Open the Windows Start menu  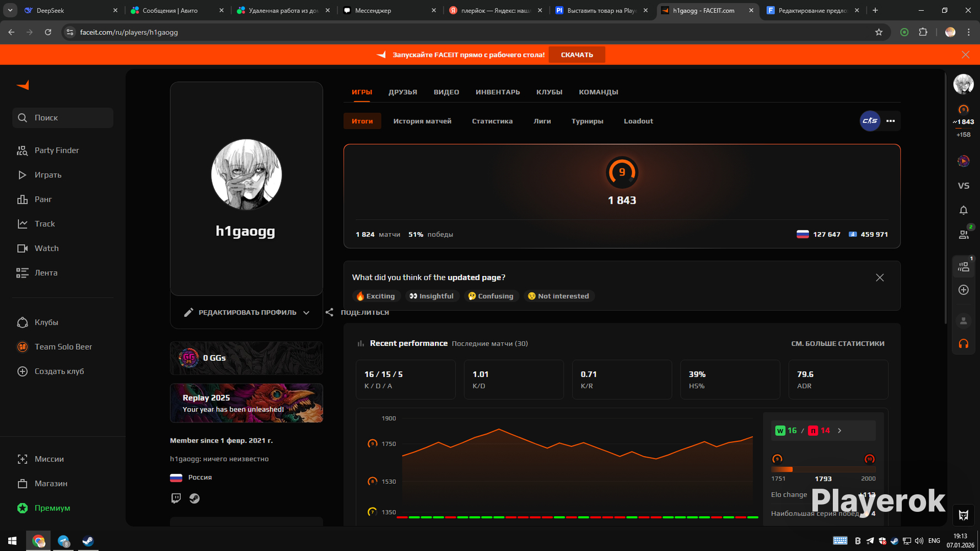(12, 541)
